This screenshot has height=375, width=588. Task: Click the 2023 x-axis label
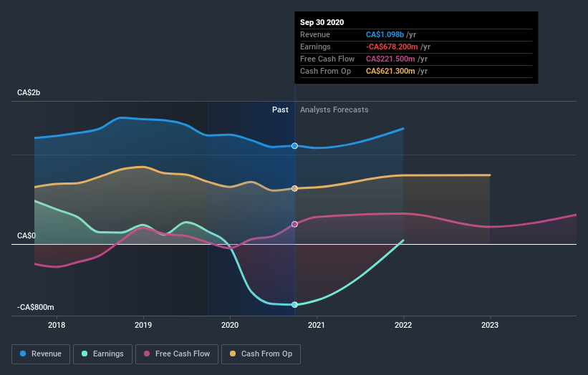[490, 325]
